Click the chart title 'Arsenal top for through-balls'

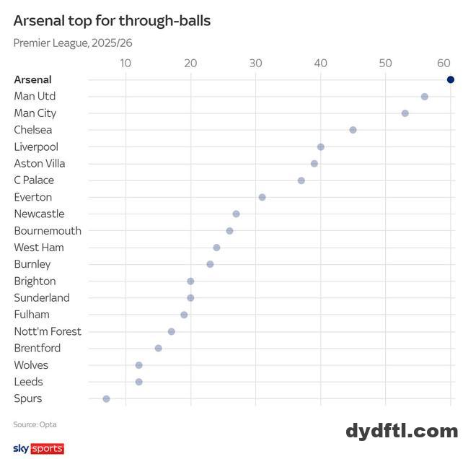point(112,20)
